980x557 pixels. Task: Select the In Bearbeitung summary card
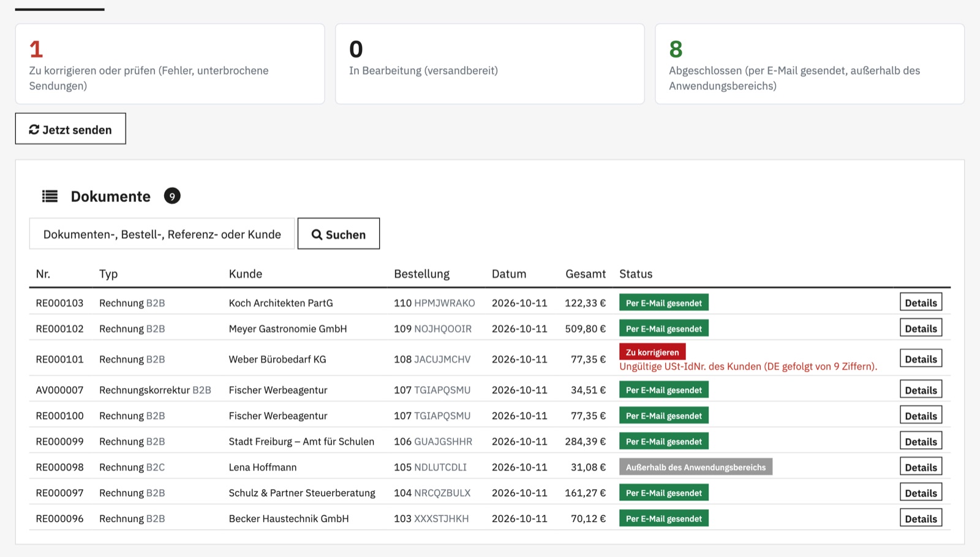[x=489, y=64]
